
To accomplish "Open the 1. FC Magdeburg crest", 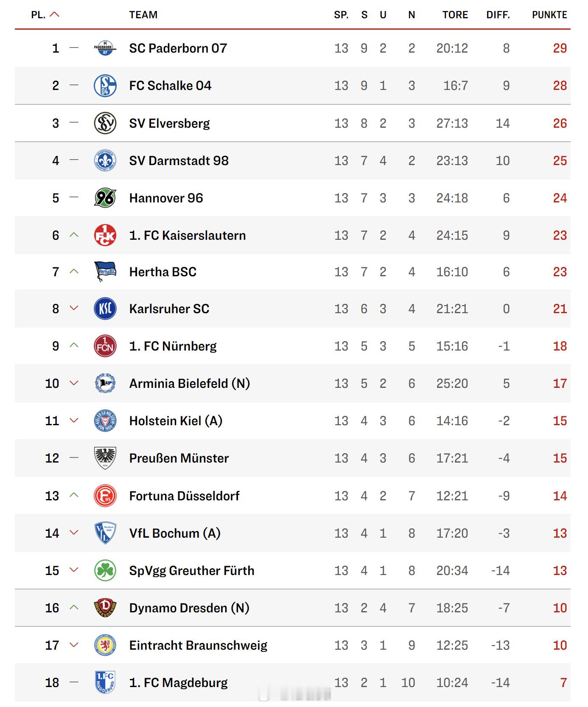I will (105, 682).
